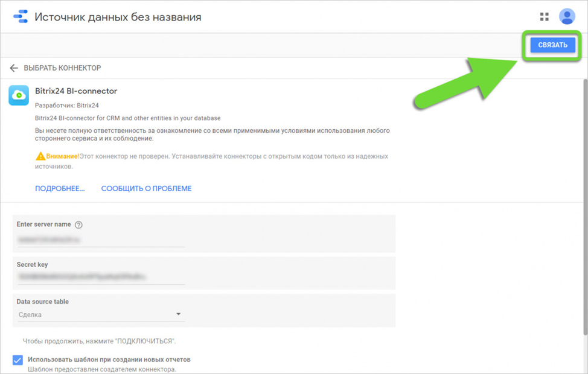This screenshot has width=588, height=374.
Task: Click the text Чтобы продолжить, нажмите ПОДКЛЮЧИТЬСЯ
Action: point(99,341)
